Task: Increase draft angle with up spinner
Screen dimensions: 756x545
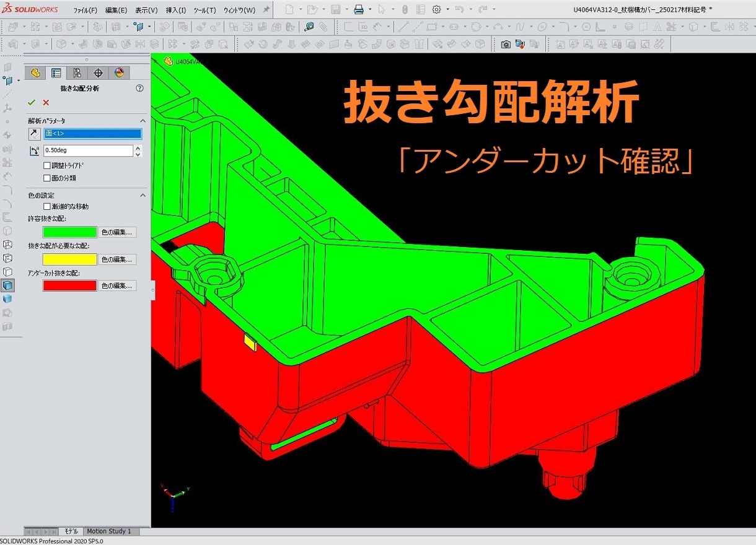Action: tap(138, 148)
